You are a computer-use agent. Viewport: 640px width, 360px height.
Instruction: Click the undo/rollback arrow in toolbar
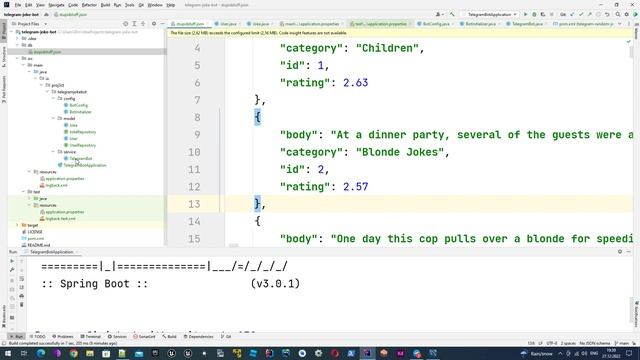(x=607, y=15)
